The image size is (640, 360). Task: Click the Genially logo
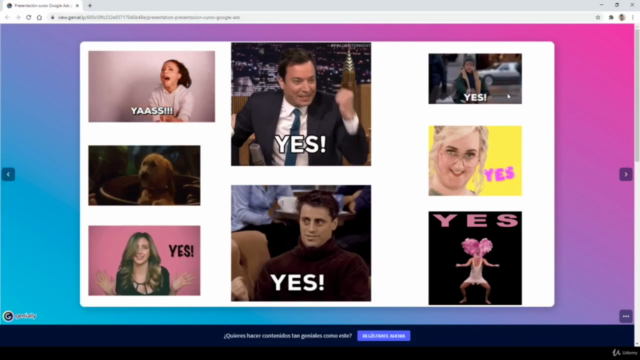(x=20, y=316)
